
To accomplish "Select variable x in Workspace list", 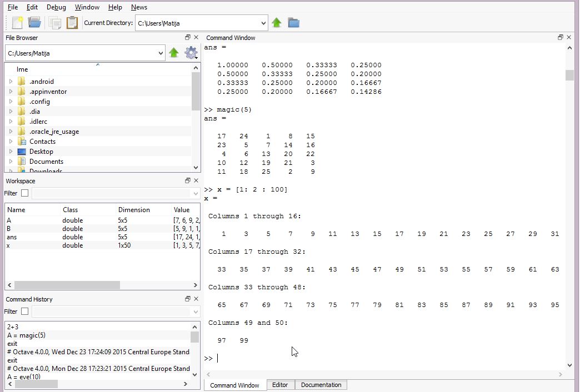I will coord(8,245).
